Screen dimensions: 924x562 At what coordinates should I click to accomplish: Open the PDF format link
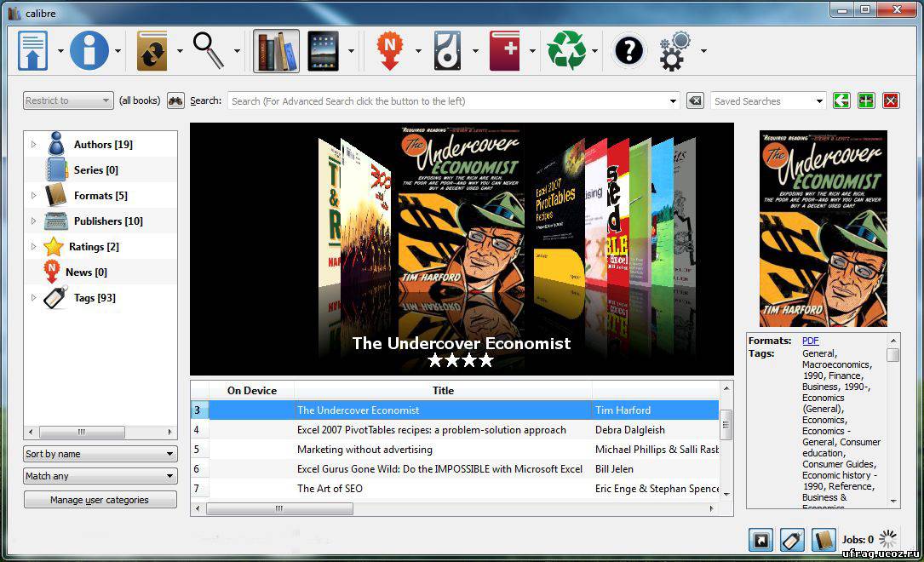pyautogui.click(x=810, y=341)
